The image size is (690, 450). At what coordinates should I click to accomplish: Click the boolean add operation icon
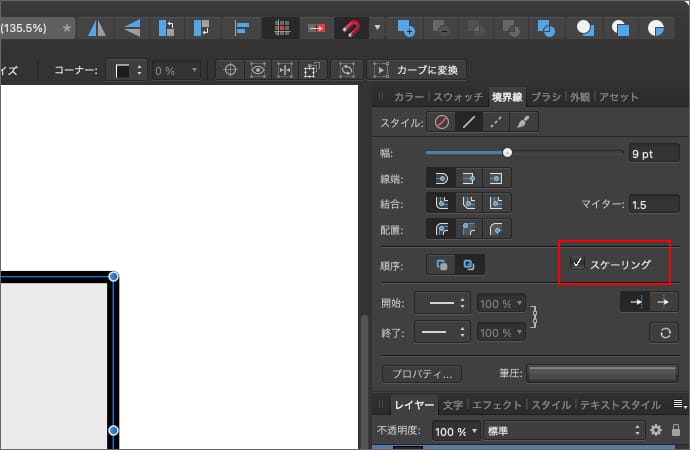coord(406,28)
